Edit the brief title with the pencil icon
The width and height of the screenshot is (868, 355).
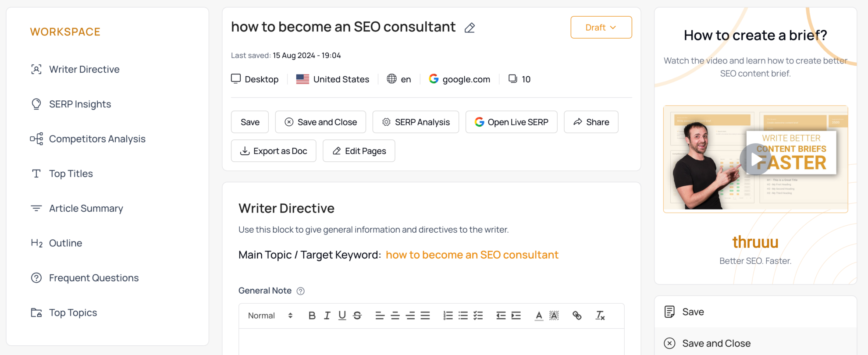(470, 27)
